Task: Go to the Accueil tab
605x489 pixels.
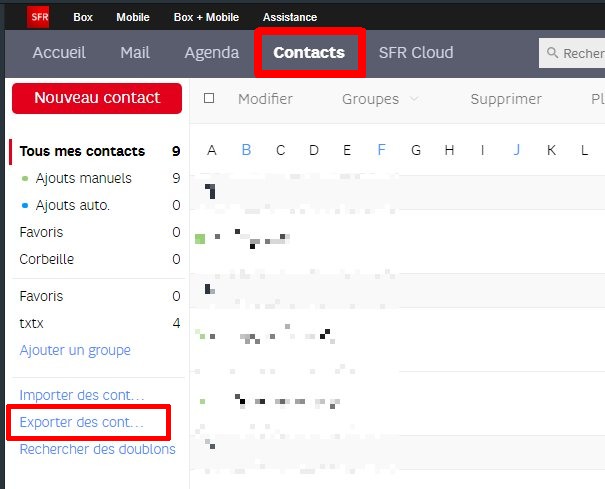Action: click(59, 53)
